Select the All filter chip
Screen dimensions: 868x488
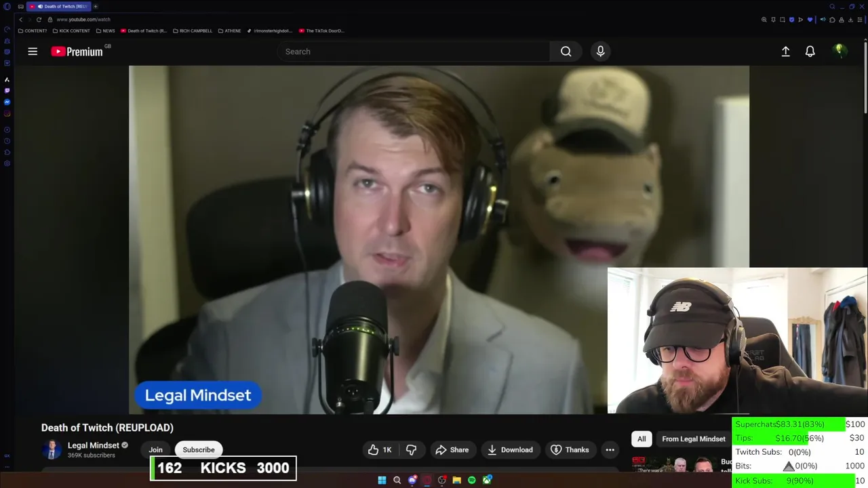(642, 439)
